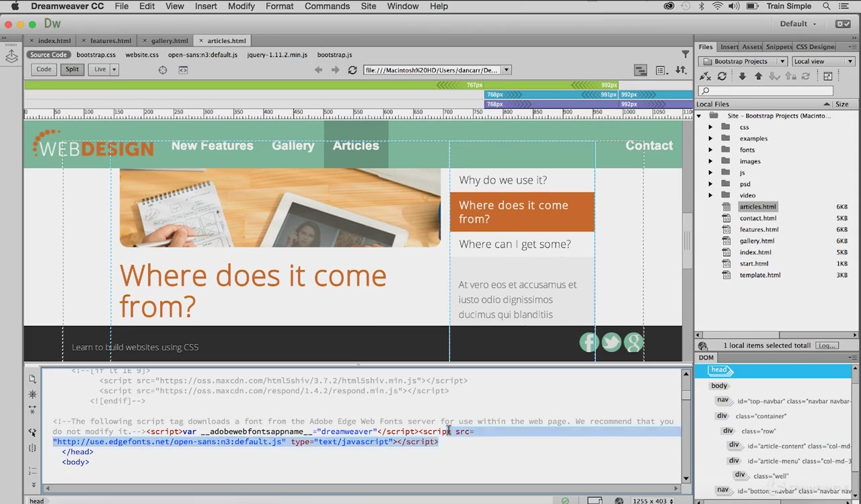Open the Files panel options menu
Viewport: 861px width, 504px height.
coord(852,47)
